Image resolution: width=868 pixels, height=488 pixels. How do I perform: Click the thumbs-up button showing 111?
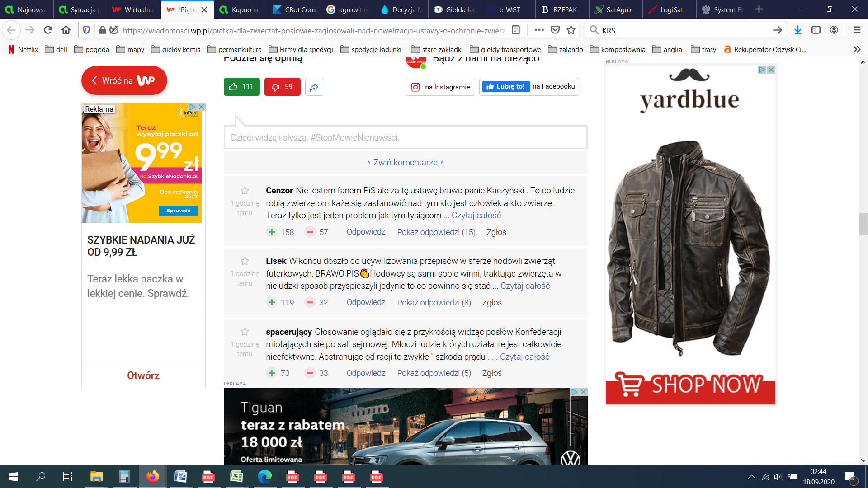pos(241,87)
